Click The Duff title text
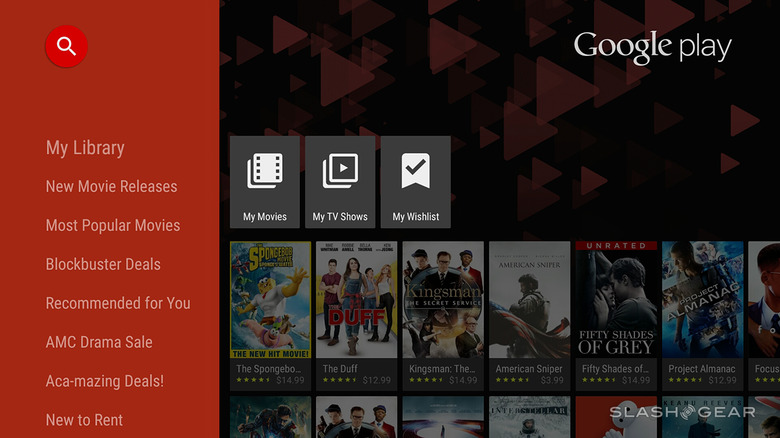 340,369
